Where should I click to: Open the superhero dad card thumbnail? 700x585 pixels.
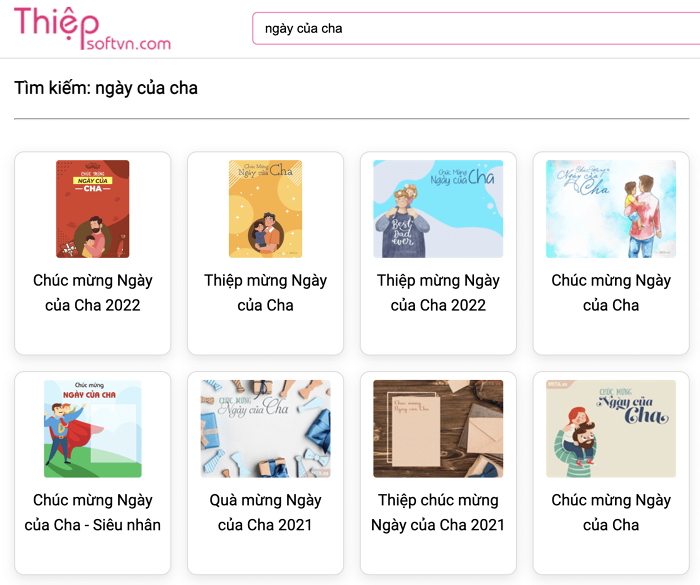coord(92,429)
